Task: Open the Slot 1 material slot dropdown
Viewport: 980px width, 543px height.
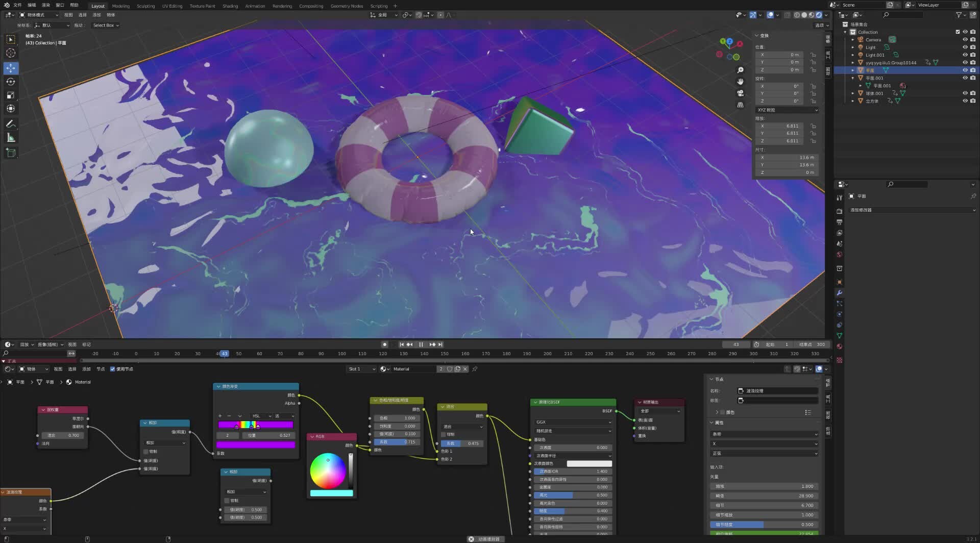Action: pyautogui.click(x=361, y=369)
